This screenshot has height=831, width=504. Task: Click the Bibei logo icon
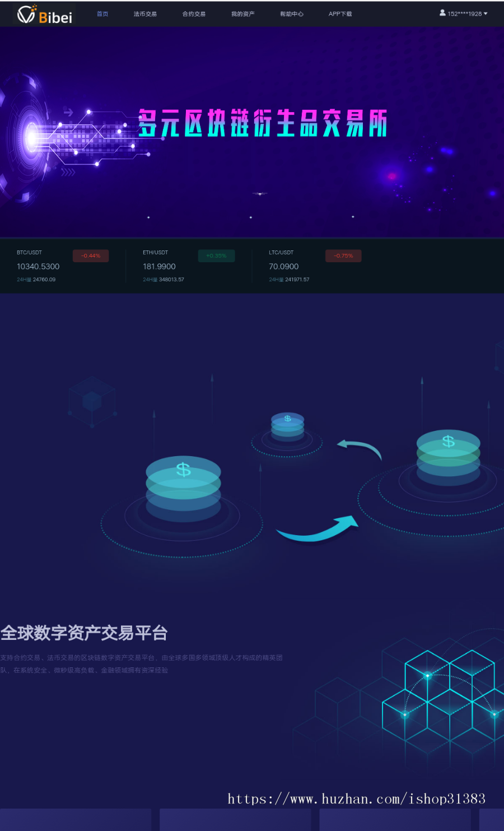(x=25, y=15)
